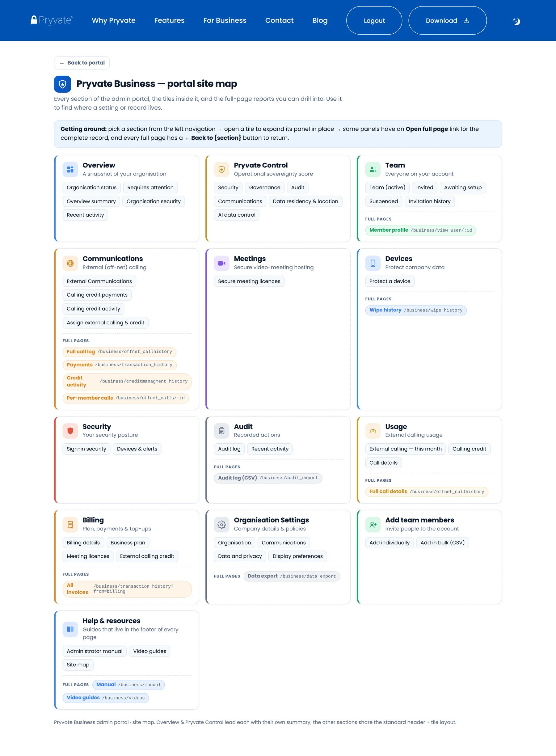Click the Download button
This screenshot has height=756, width=556.
[x=447, y=20]
